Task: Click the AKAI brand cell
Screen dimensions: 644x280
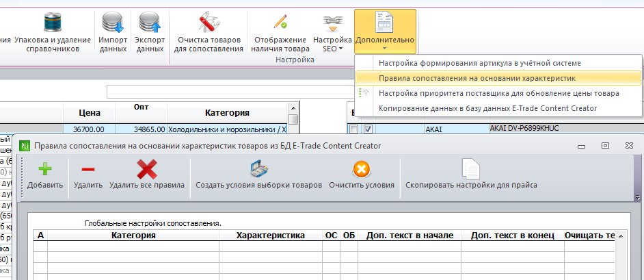Action: click(457, 129)
